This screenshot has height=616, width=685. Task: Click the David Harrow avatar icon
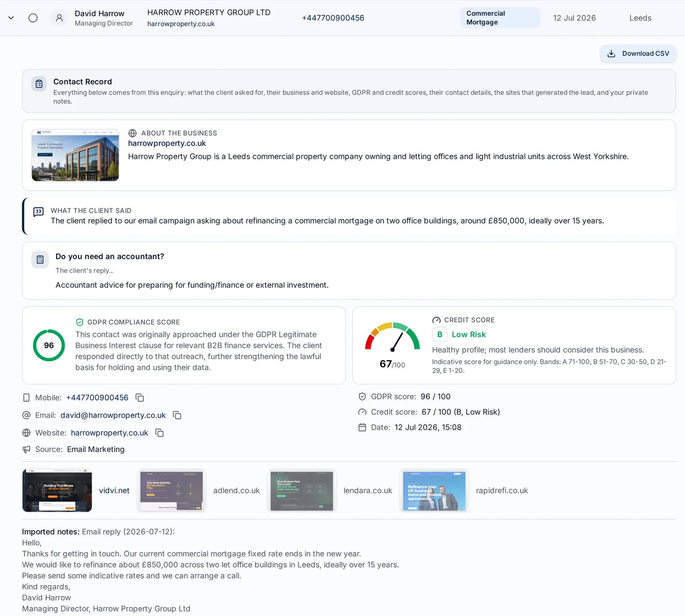coord(60,18)
